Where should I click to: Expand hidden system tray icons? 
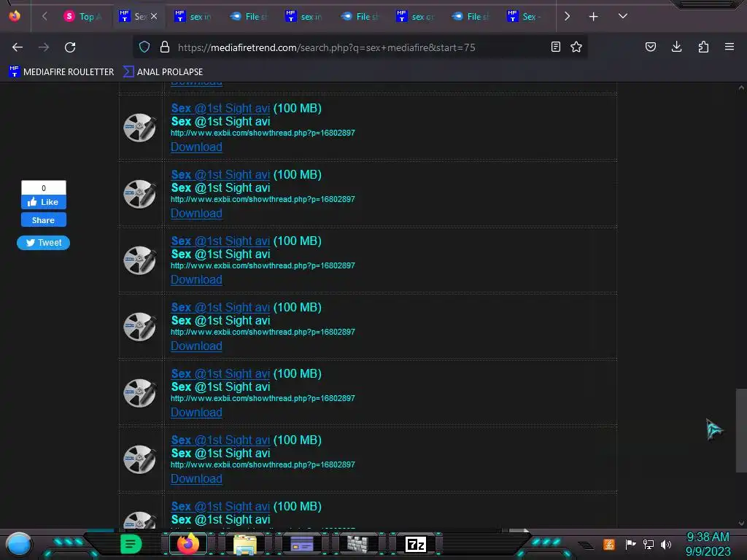tap(587, 545)
